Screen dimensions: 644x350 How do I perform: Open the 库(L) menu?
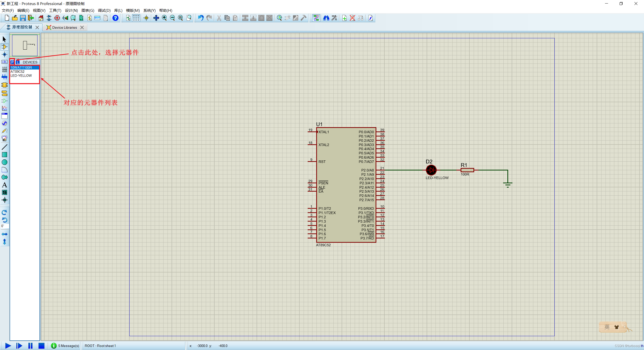click(x=118, y=10)
